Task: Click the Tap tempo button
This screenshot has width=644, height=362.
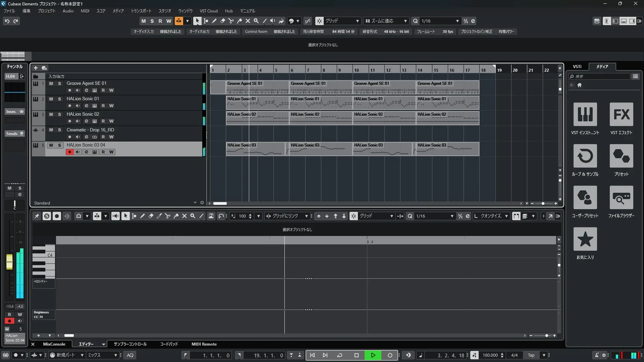Action: [x=531, y=355]
